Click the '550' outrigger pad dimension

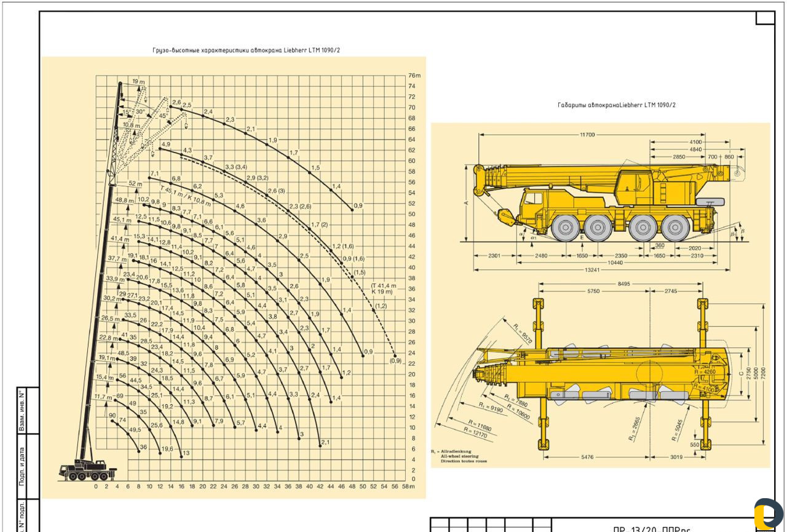pos(695,444)
